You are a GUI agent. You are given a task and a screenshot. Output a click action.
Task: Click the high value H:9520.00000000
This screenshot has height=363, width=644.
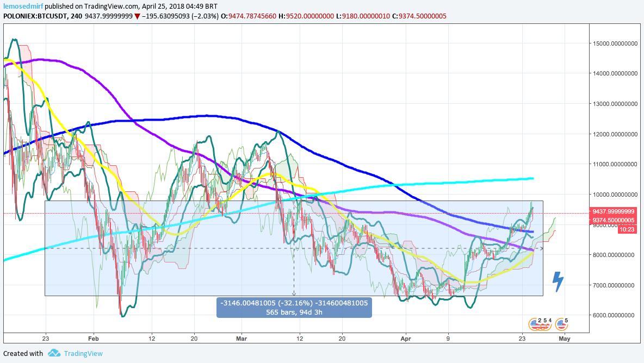point(306,16)
